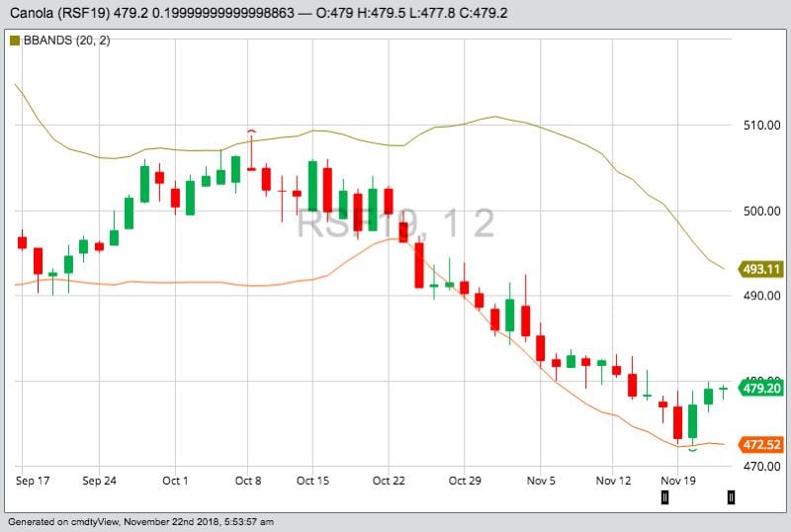Select the 493.11 upper band price tag
The height and width of the screenshot is (532, 791).
(761, 269)
